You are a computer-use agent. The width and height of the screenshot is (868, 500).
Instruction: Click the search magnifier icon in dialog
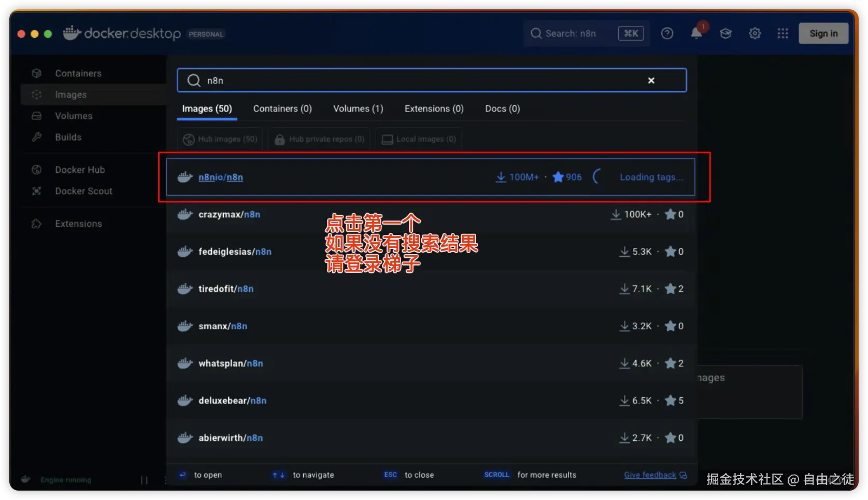194,80
